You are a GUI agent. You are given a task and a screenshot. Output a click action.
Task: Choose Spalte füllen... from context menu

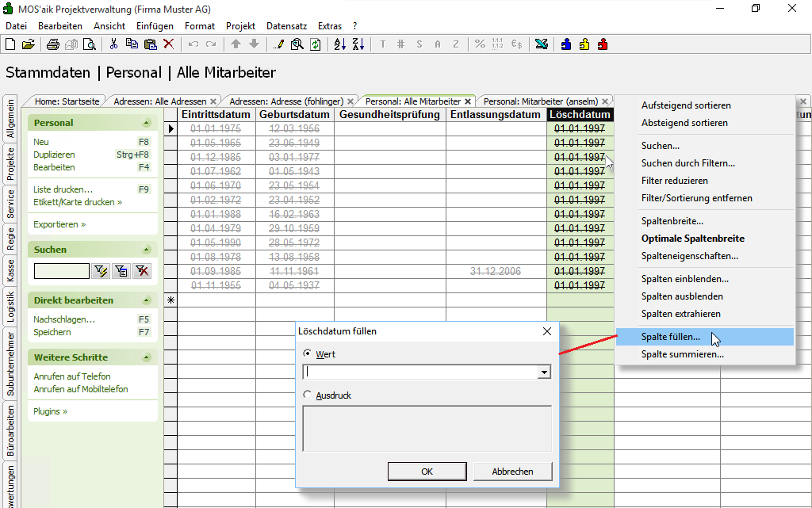click(705, 337)
